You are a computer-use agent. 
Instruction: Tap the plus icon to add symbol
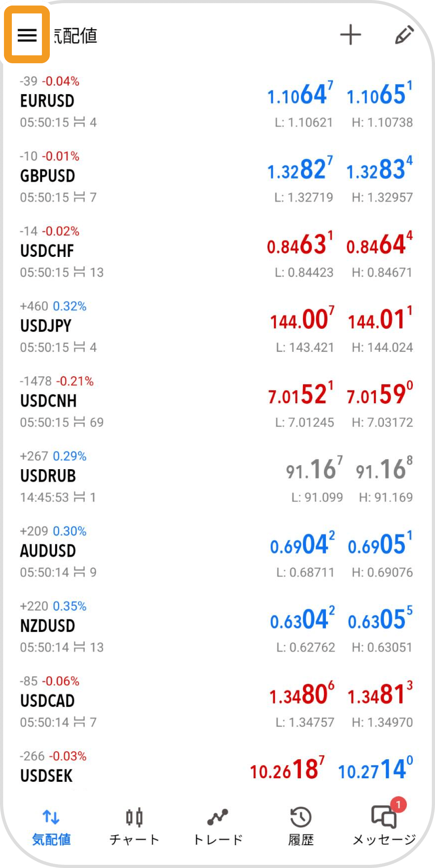pyautogui.click(x=350, y=35)
